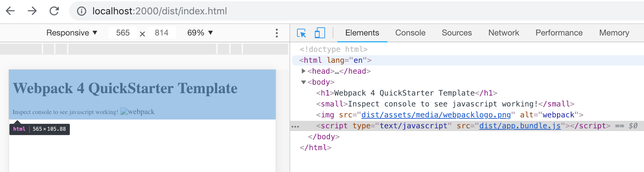Switch to the Sources tab
This screenshot has height=172, width=644.
pyautogui.click(x=456, y=33)
